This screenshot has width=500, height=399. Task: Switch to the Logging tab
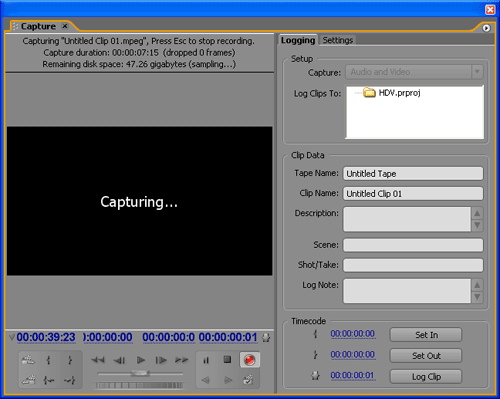pos(298,40)
